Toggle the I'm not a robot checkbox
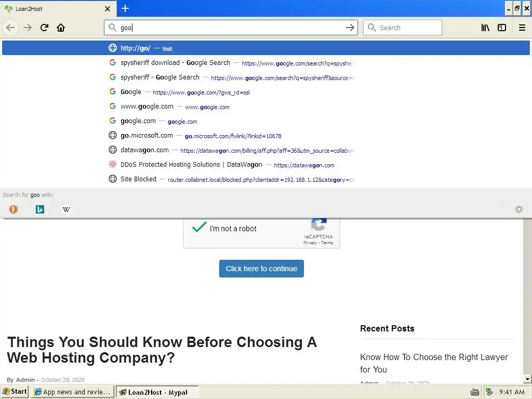 (x=199, y=228)
